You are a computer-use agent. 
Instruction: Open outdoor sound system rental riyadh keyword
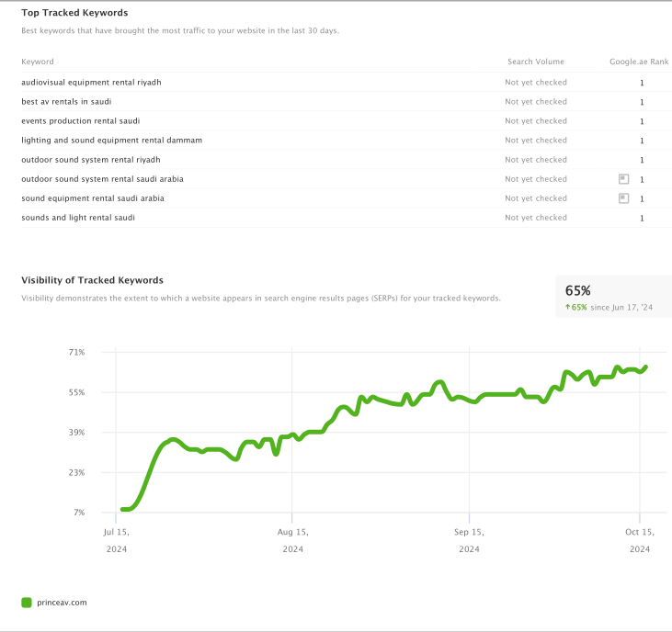point(90,159)
